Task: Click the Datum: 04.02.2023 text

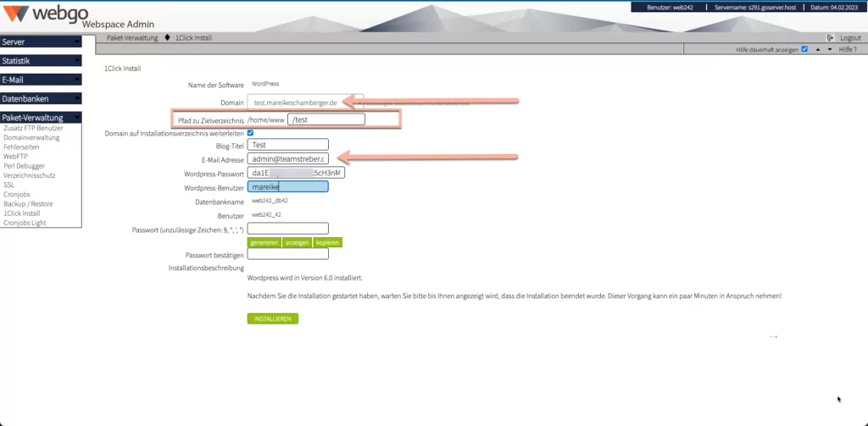Action: point(835,8)
